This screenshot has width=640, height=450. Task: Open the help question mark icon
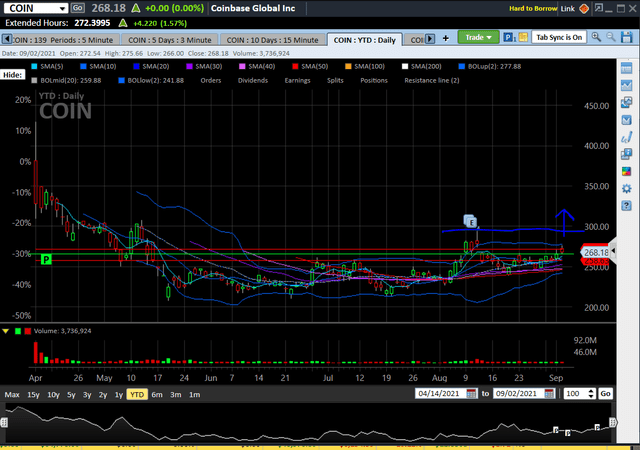(627, 206)
